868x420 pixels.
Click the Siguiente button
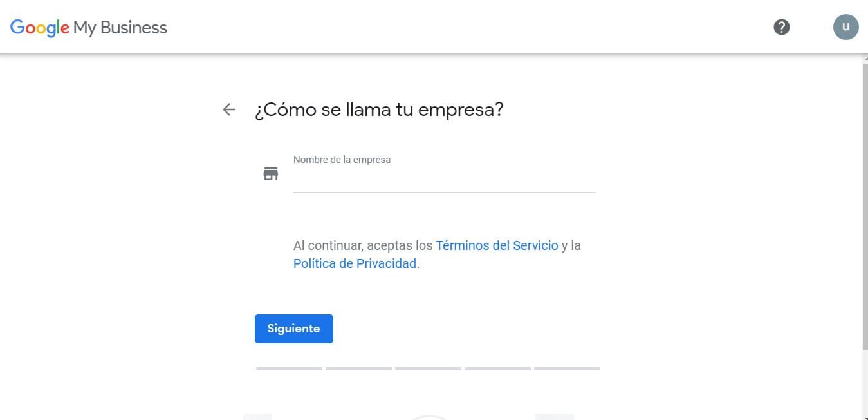294,329
